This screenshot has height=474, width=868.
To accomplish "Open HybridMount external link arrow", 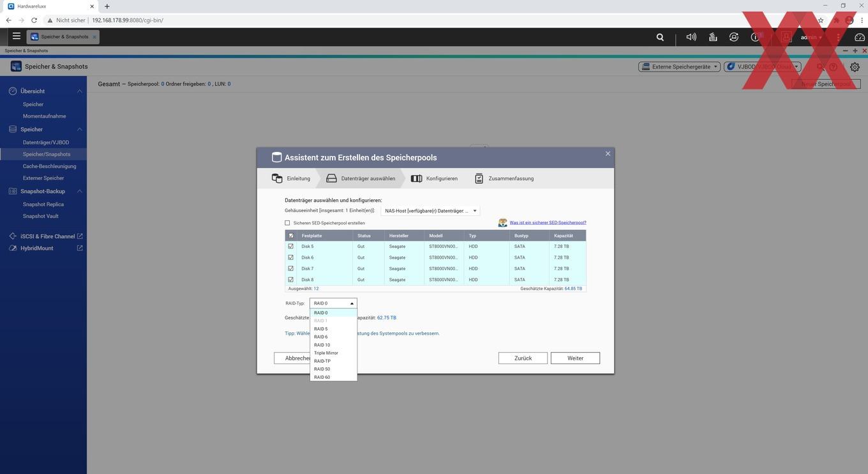I will click(80, 248).
